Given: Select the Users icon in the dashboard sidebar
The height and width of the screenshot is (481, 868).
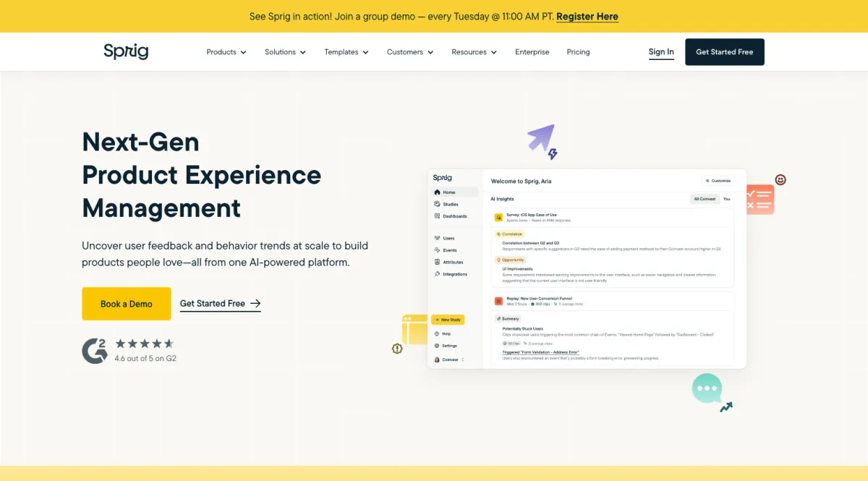Looking at the screenshot, I should tap(438, 237).
